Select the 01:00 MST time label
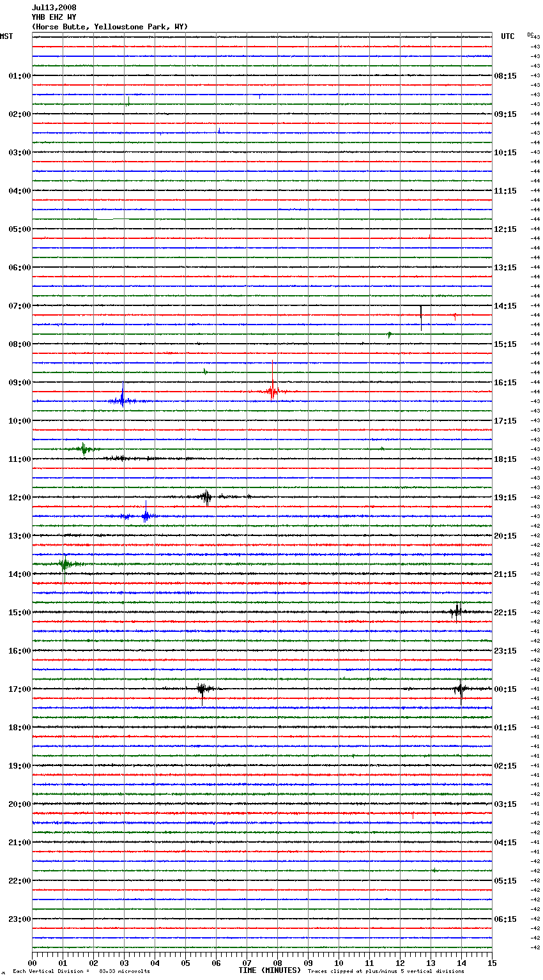 (20, 76)
